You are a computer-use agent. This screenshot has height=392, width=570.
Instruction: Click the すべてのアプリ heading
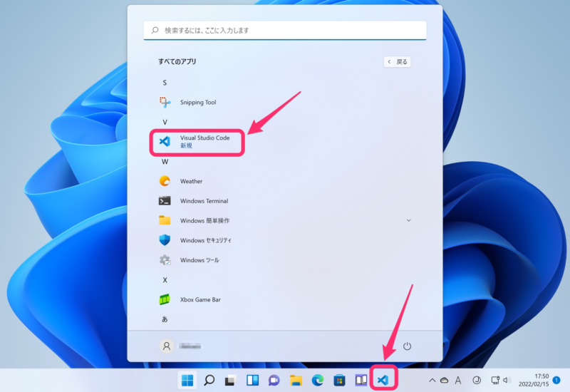[x=177, y=61]
